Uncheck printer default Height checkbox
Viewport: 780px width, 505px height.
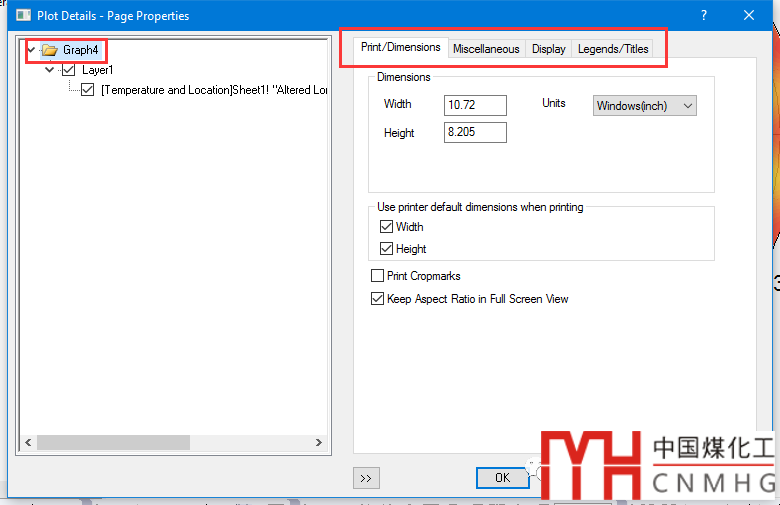[x=386, y=248]
